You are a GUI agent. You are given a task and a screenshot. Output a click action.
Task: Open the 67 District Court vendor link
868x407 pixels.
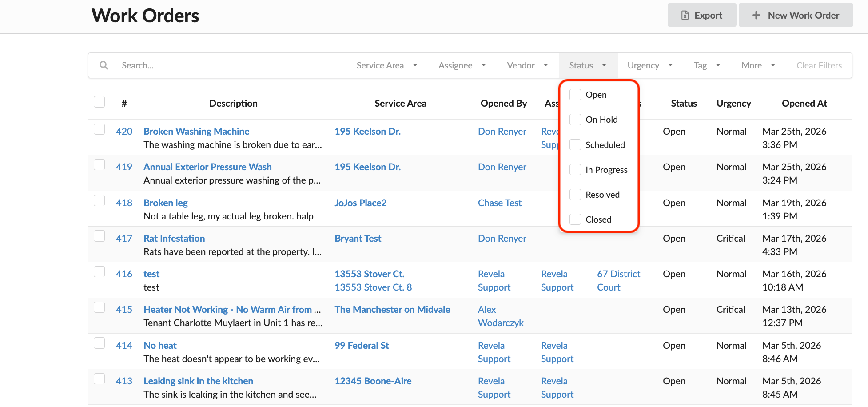point(618,281)
